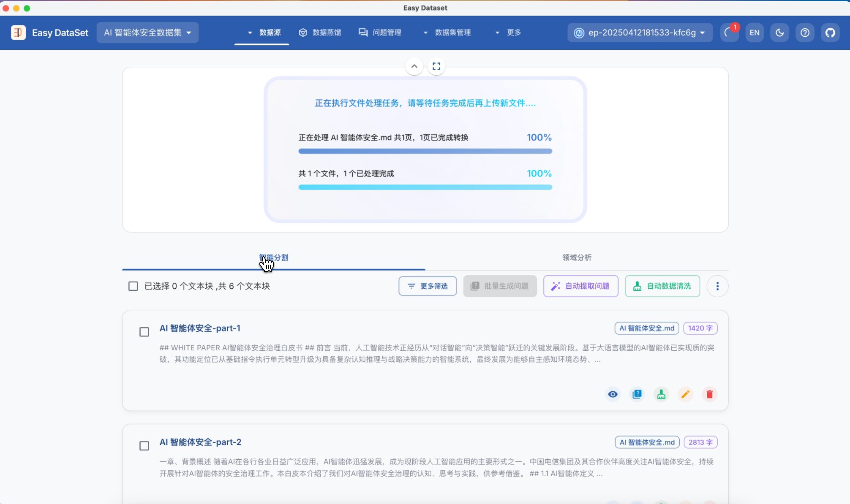
Task: Select the AI 智能体安全-part-1 checkbox
Action: click(144, 332)
